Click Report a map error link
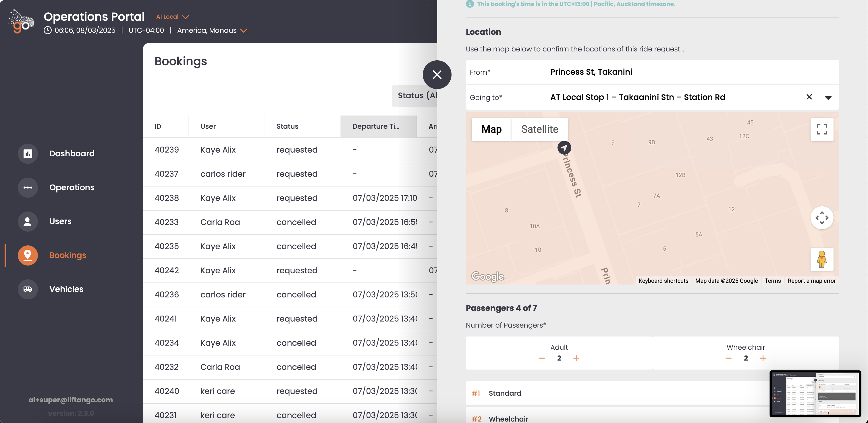868x423 pixels. (811, 281)
